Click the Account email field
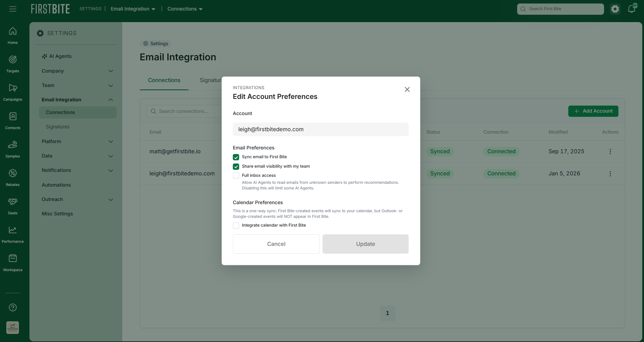The height and width of the screenshot is (342, 644). [321, 129]
